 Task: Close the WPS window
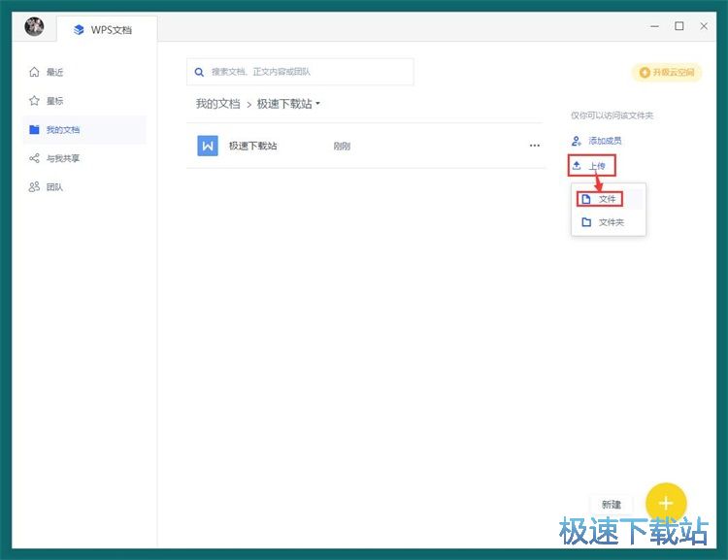[x=704, y=26]
